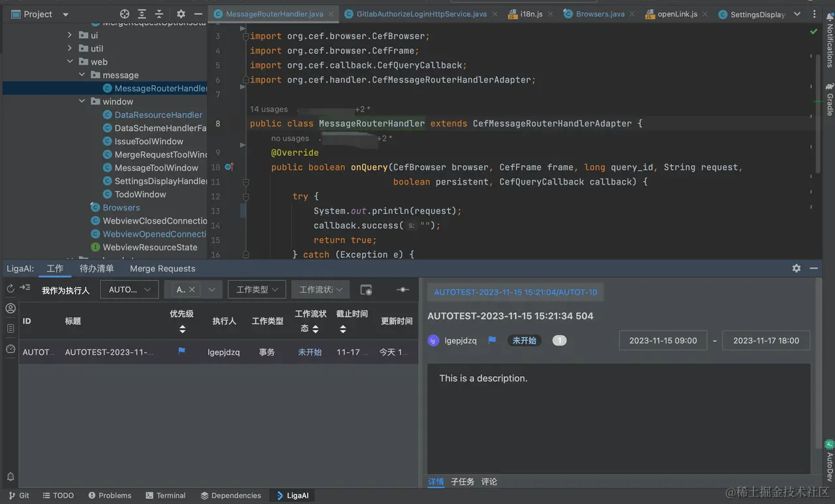Open the 工作类型 filter dropdown

[x=257, y=289]
